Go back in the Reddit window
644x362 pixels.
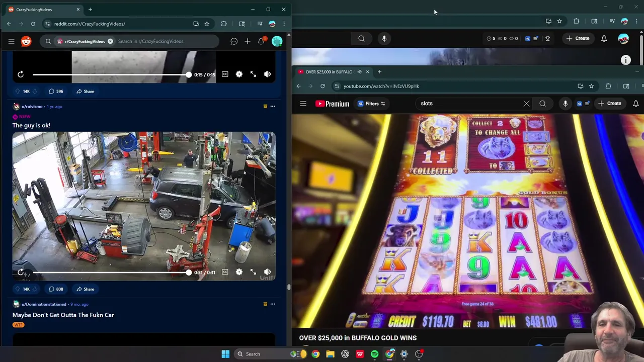click(9, 24)
